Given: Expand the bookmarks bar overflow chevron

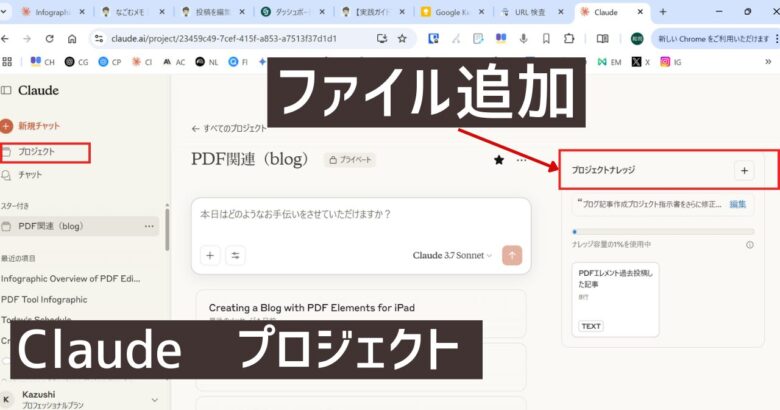Looking at the screenshot, I should [768, 62].
